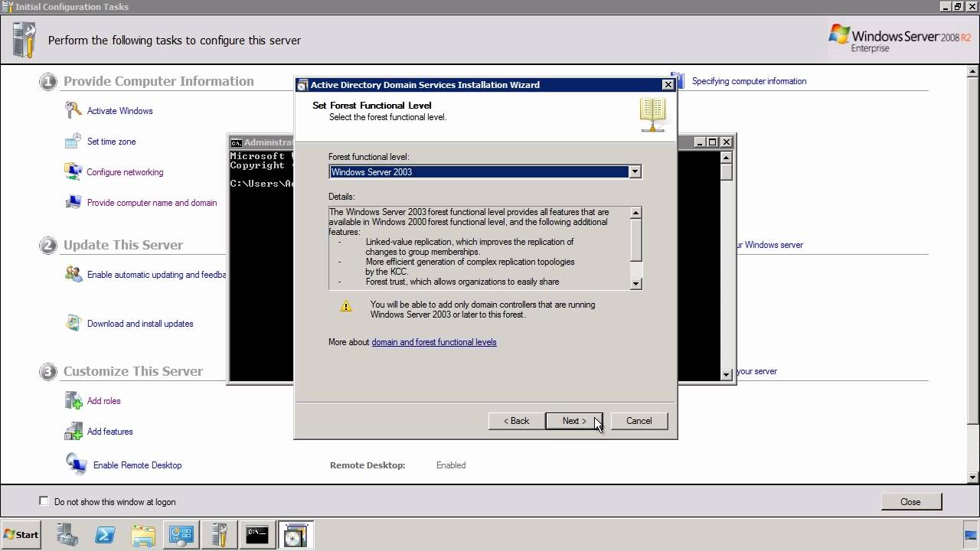Screen dimensions: 980x551
Task: Open the Configure networking link
Action: click(125, 172)
